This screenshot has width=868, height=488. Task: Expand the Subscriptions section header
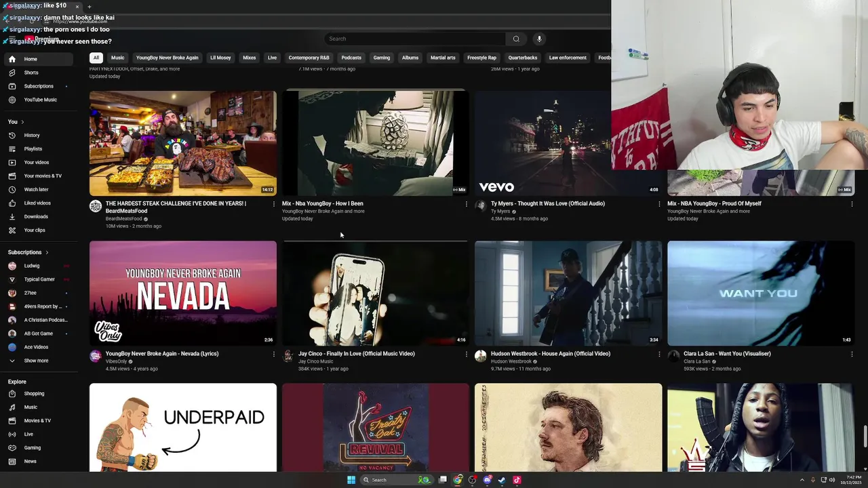[x=28, y=252]
